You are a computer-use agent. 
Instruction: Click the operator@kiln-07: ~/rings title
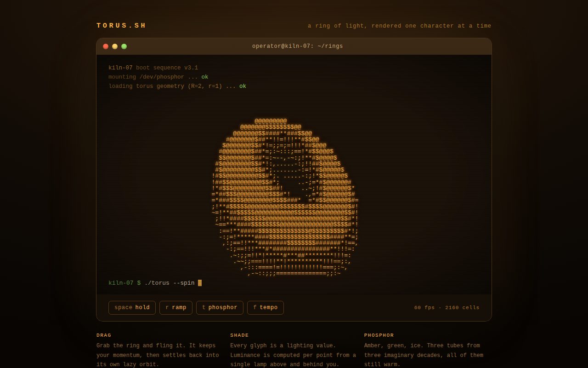coord(297,46)
